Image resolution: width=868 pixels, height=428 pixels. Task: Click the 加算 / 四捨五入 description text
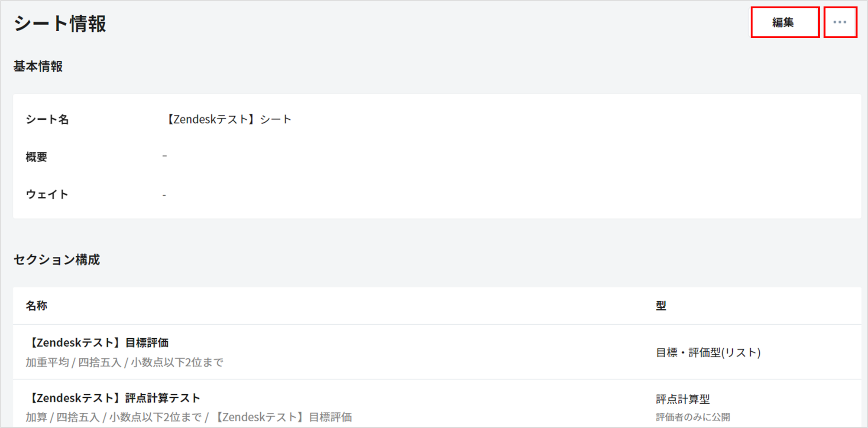(188, 417)
